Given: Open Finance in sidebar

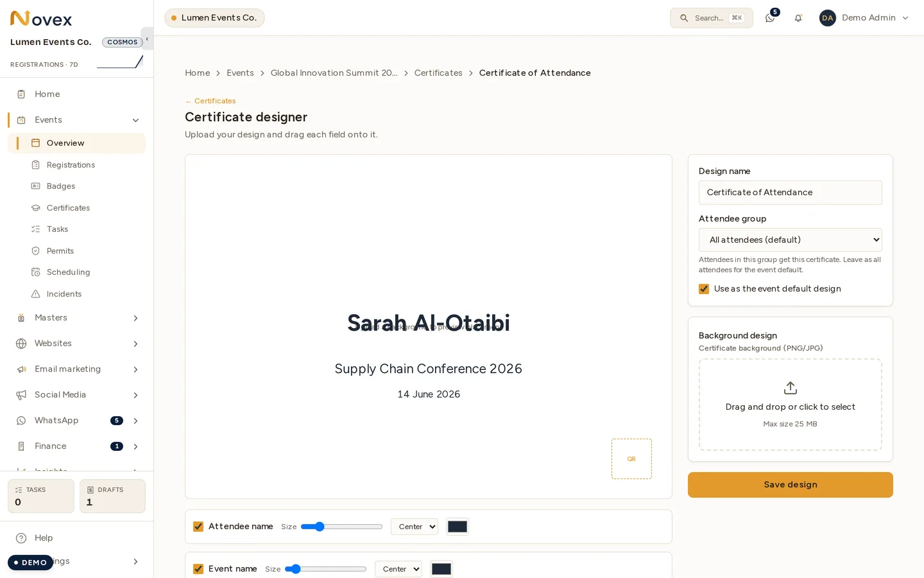Looking at the screenshot, I should [77, 446].
